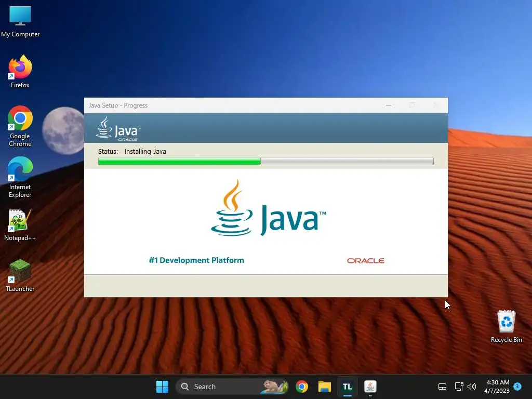
Task: Open Google Chrome desktop shortcut
Action: (20, 126)
